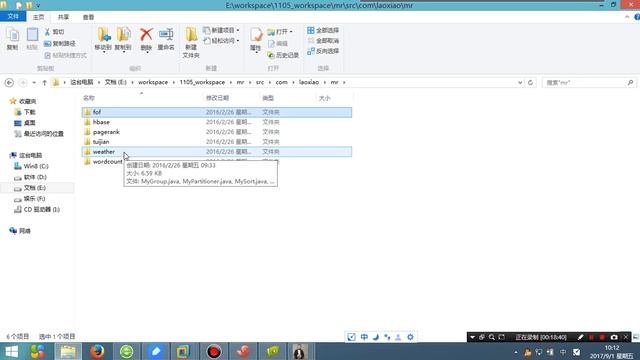Click the Refresh button by address bar
Viewport: 640px width, 360px height.
click(530, 82)
